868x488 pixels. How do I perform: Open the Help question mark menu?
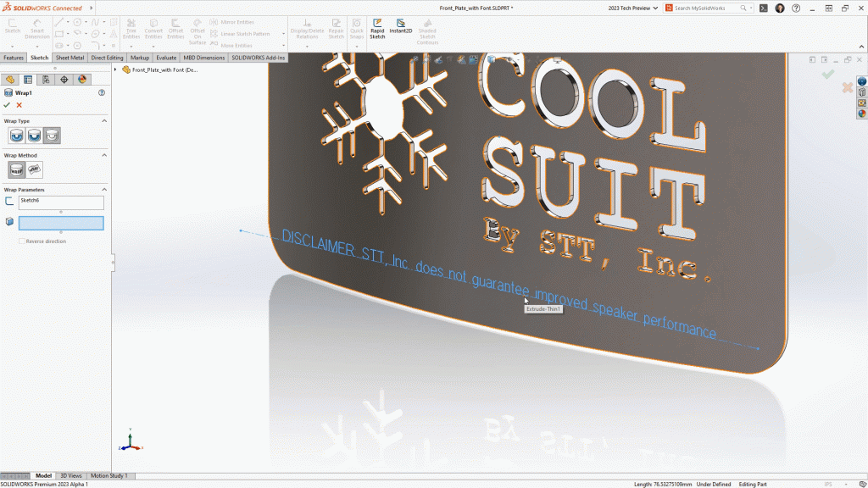[796, 8]
